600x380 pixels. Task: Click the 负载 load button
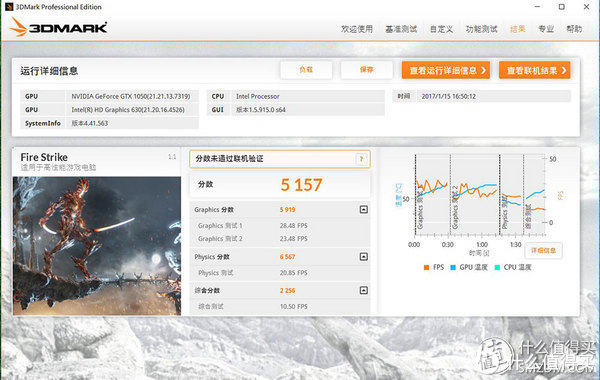306,70
